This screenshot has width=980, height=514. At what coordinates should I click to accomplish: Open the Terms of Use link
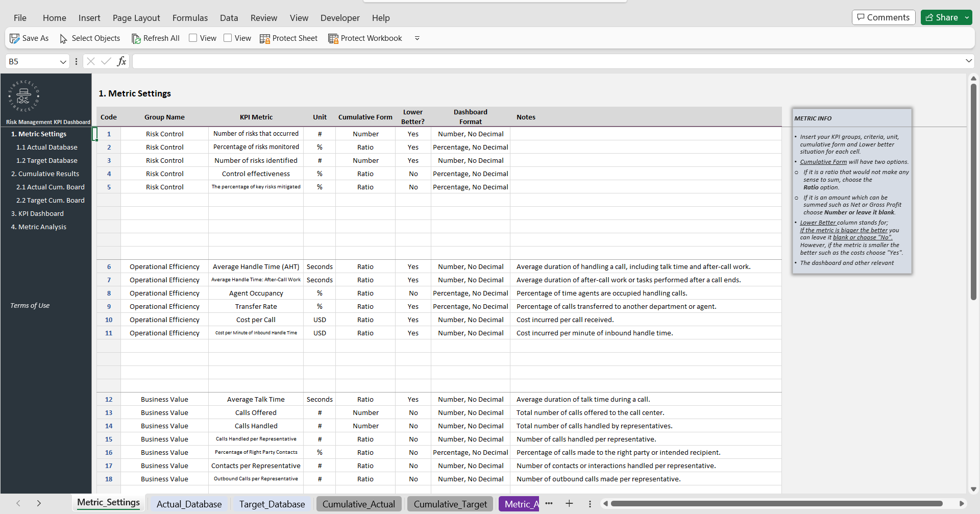30,306
